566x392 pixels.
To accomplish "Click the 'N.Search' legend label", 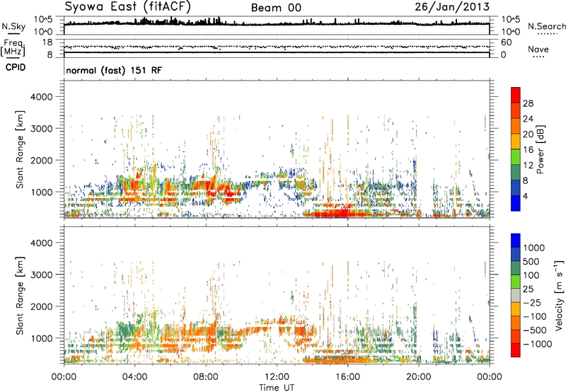I will [546, 26].
